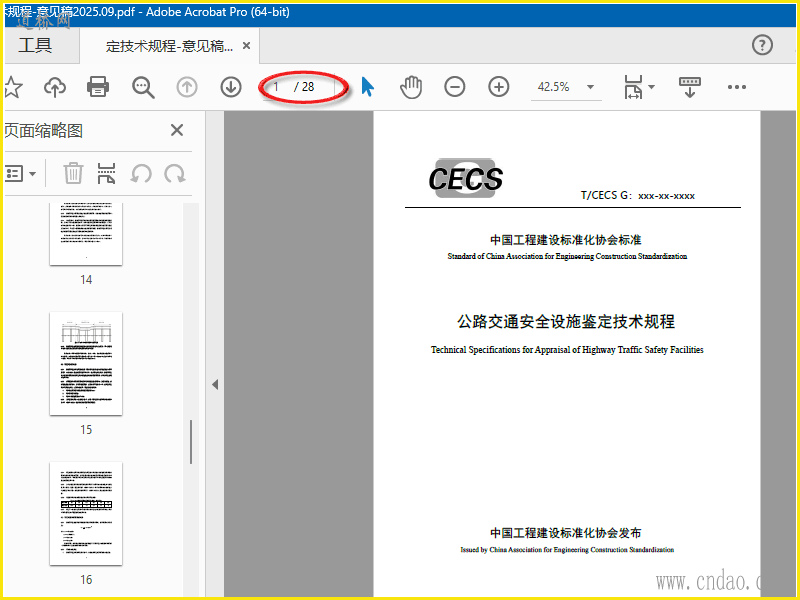Bookmark the file with the star icon
Screen dimensions: 800x600
point(13,87)
